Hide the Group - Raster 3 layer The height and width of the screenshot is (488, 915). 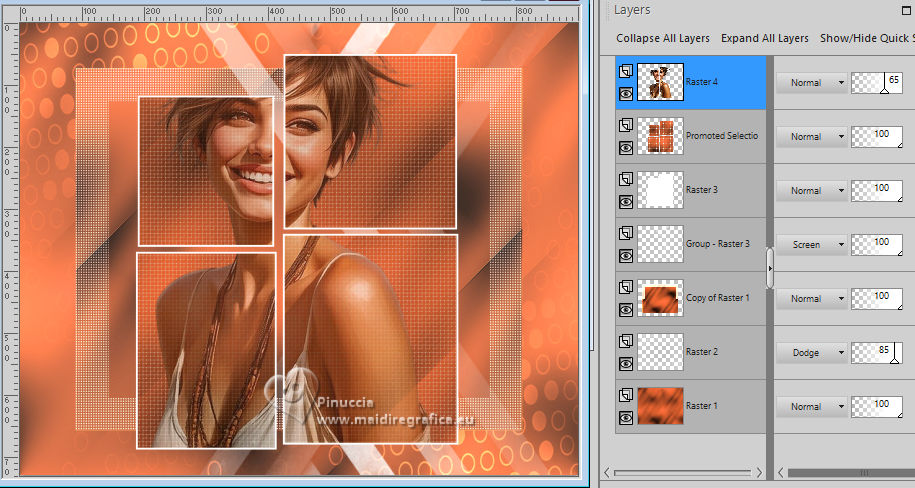pyautogui.click(x=626, y=256)
